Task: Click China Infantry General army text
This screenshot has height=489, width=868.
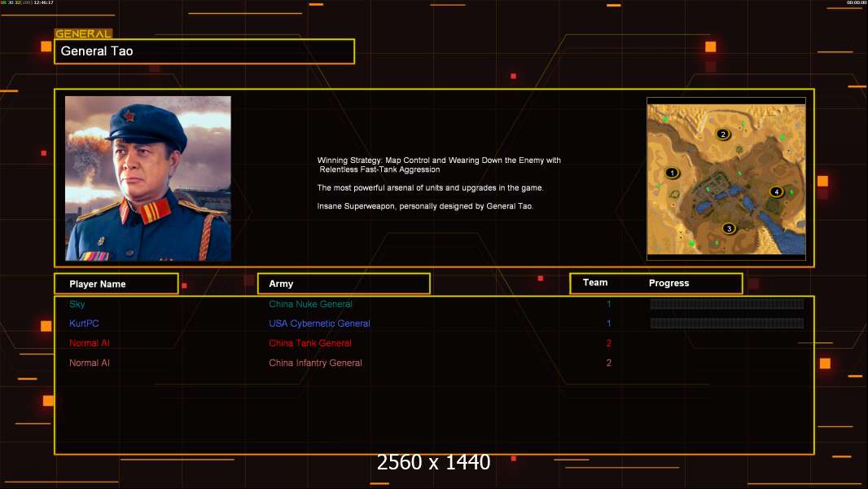Action: pos(316,363)
